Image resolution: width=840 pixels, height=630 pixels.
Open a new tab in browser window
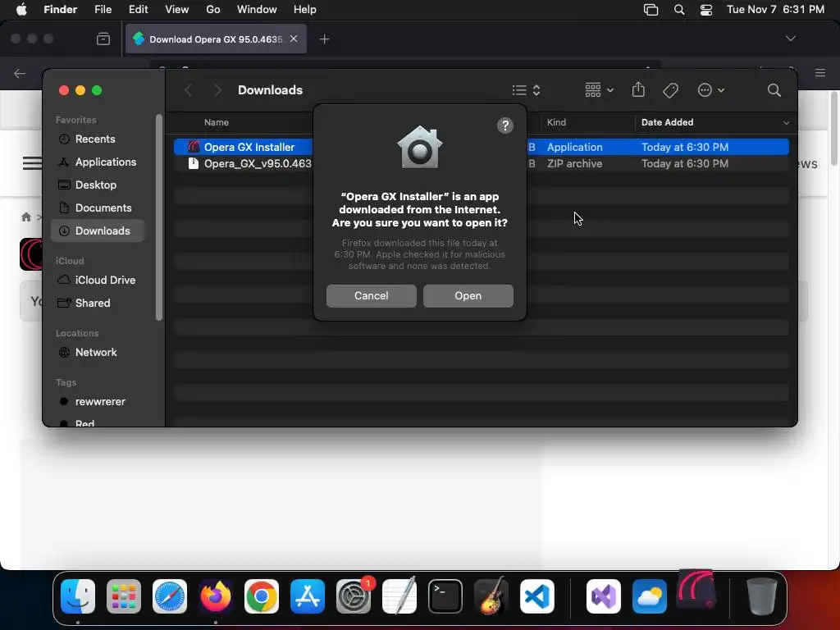coord(324,39)
